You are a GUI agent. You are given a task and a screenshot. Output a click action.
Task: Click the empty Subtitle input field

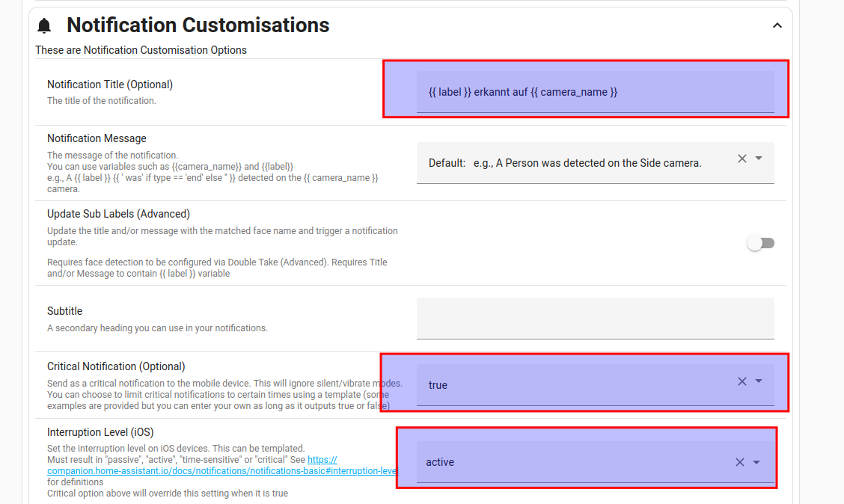coord(595,319)
